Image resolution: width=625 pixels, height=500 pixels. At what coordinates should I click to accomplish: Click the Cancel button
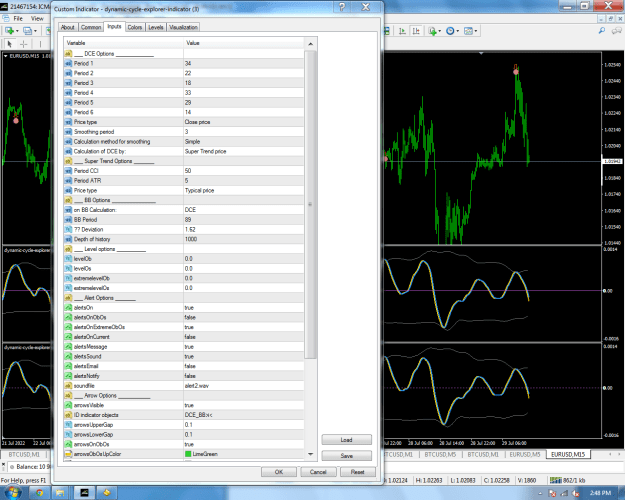[318, 472]
